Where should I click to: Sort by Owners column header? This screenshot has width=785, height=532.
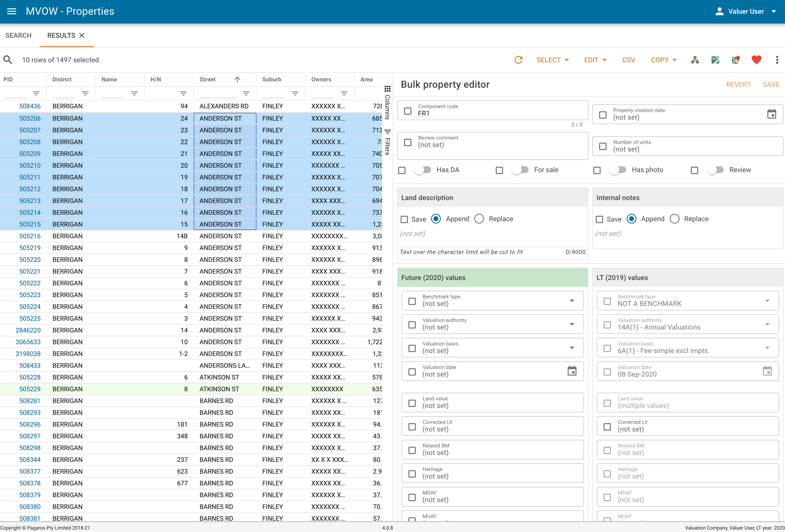(x=321, y=79)
